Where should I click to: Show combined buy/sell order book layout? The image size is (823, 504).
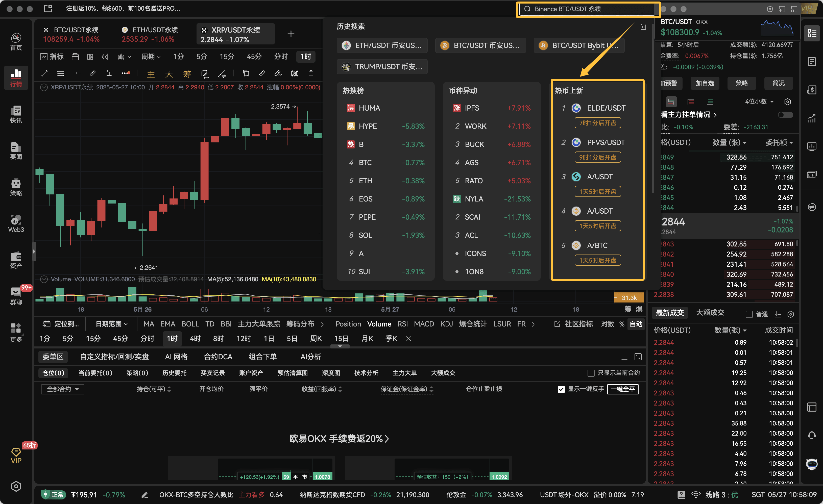pos(671,102)
